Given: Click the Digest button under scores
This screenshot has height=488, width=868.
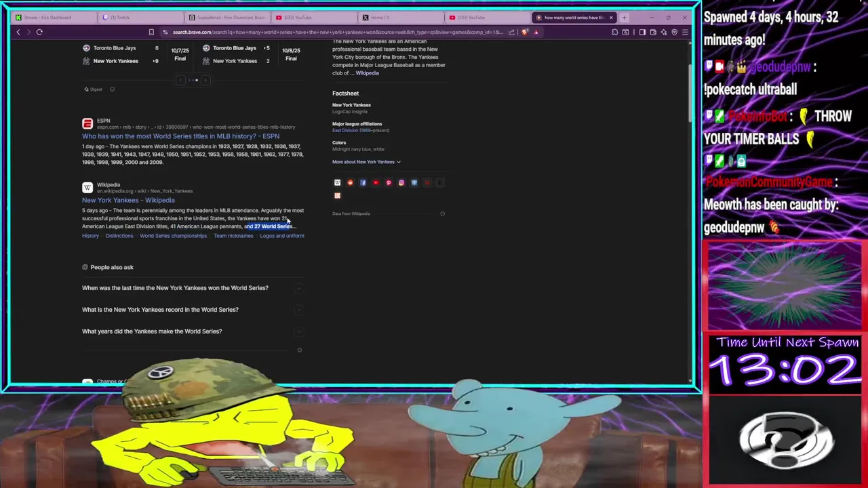Looking at the screenshot, I should pos(93,89).
